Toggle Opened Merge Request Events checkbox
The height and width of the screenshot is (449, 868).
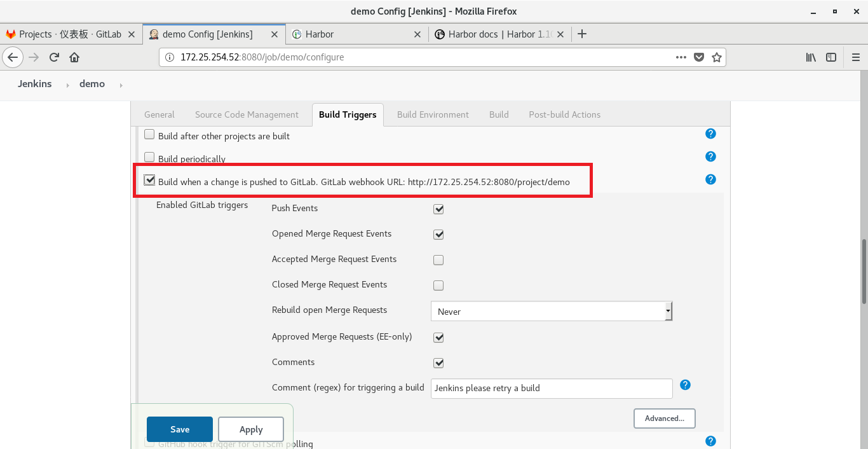click(438, 235)
